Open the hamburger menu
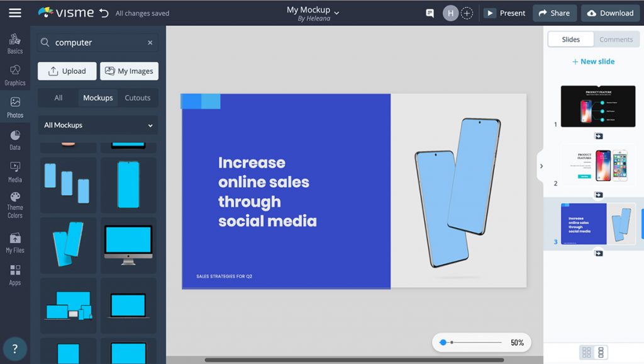The height and width of the screenshot is (364, 644). point(14,13)
